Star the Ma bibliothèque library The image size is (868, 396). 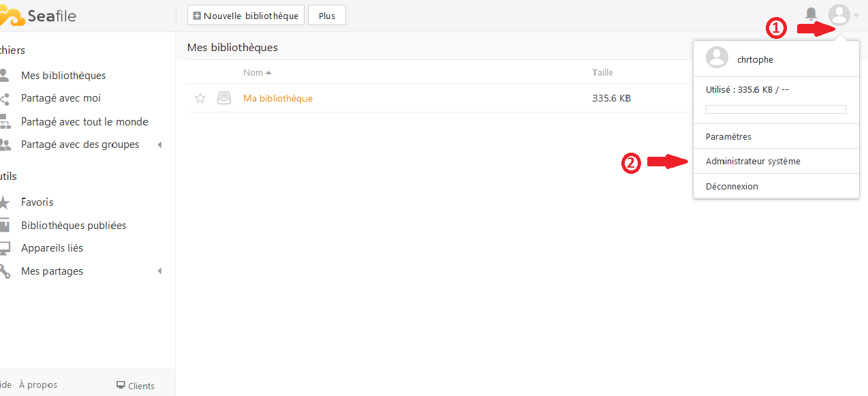pyautogui.click(x=200, y=98)
